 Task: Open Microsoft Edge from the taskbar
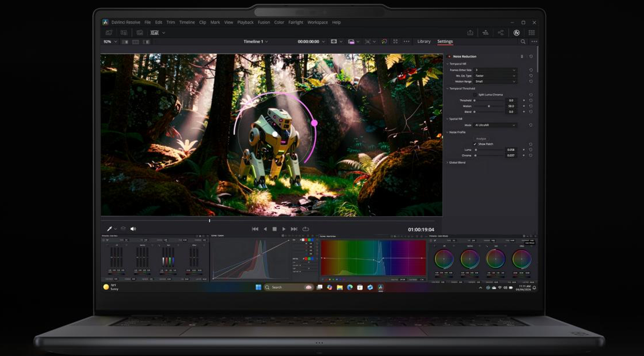350,287
